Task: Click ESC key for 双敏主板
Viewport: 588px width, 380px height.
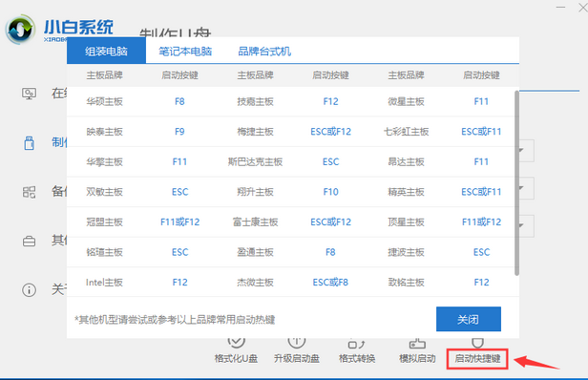Action: [x=180, y=192]
